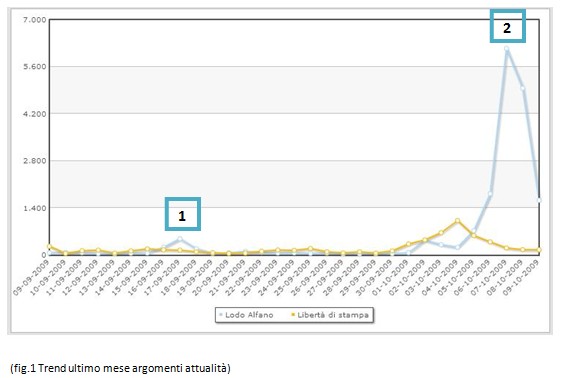Click the 21-09-2009 date label

pyautogui.click(x=227, y=278)
